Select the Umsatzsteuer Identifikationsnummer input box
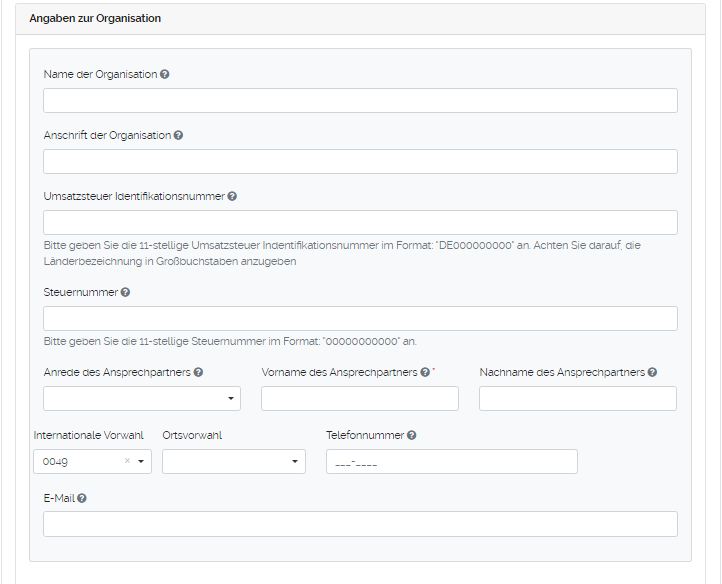This screenshot has width=722, height=584. [x=360, y=223]
